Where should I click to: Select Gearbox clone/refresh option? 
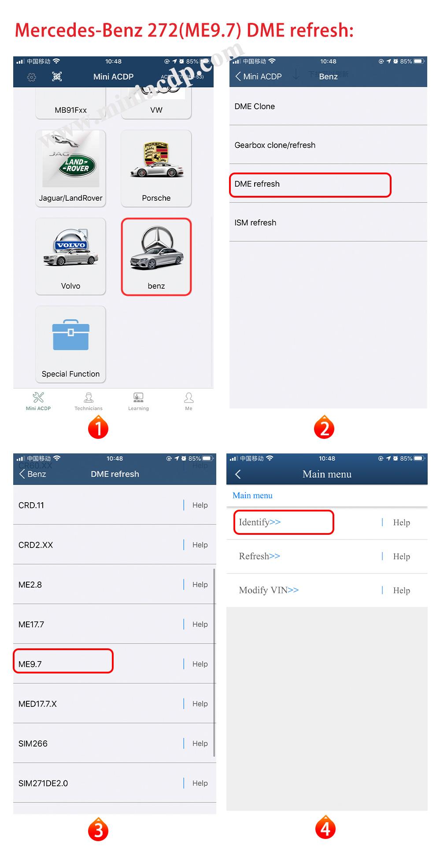pyautogui.click(x=328, y=145)
